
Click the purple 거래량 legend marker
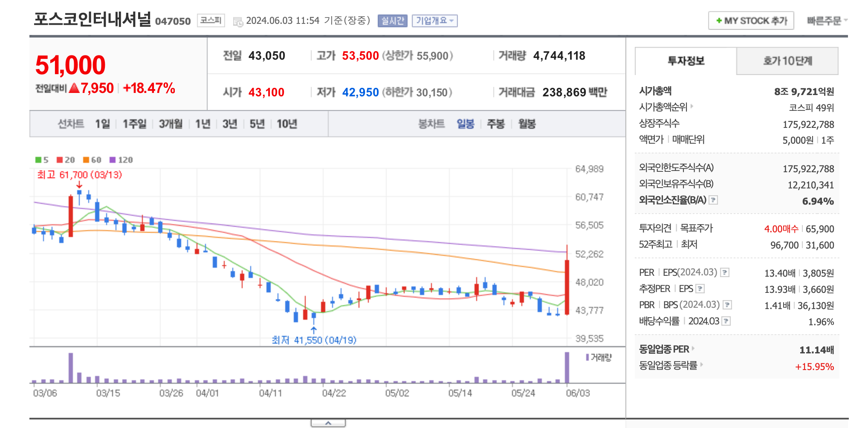click(x=587, y=357)
